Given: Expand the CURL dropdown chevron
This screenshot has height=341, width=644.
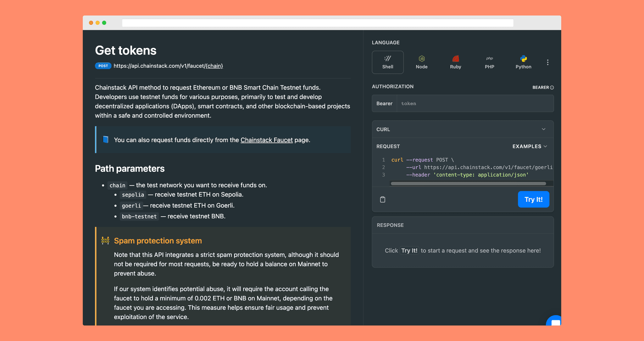Looking at the screenshot, I should click(543, 129).
